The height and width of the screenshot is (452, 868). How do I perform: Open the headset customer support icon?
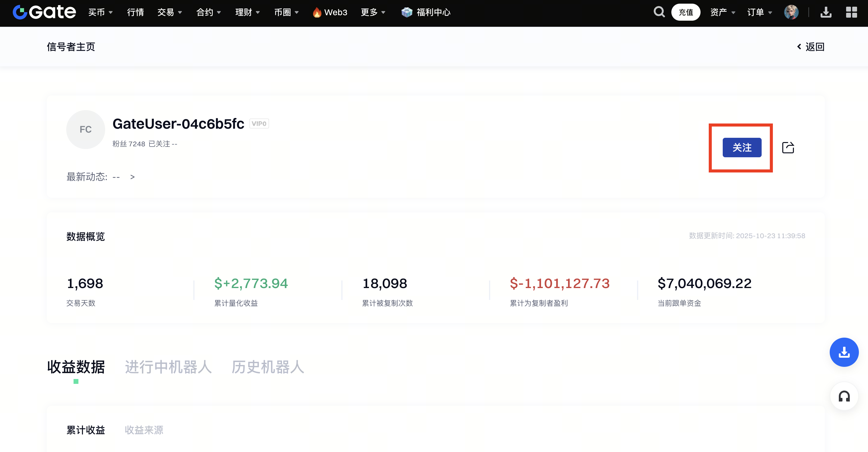click(844, 396)
